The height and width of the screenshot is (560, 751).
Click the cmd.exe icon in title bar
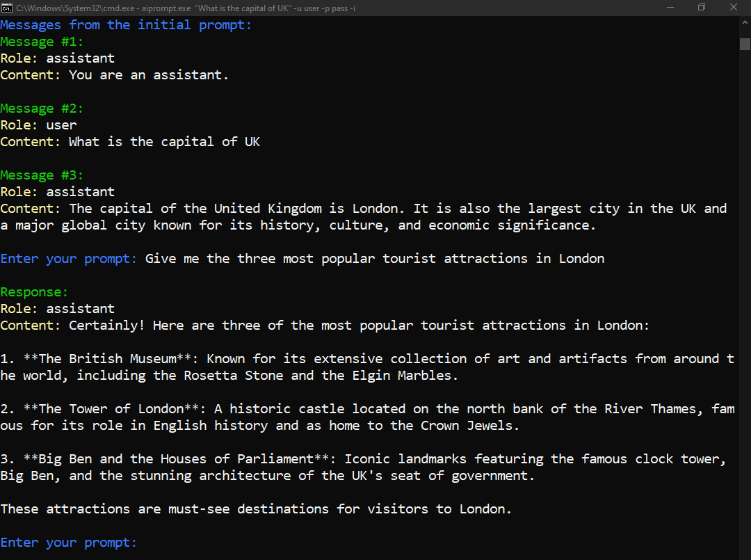click(7, 8)
